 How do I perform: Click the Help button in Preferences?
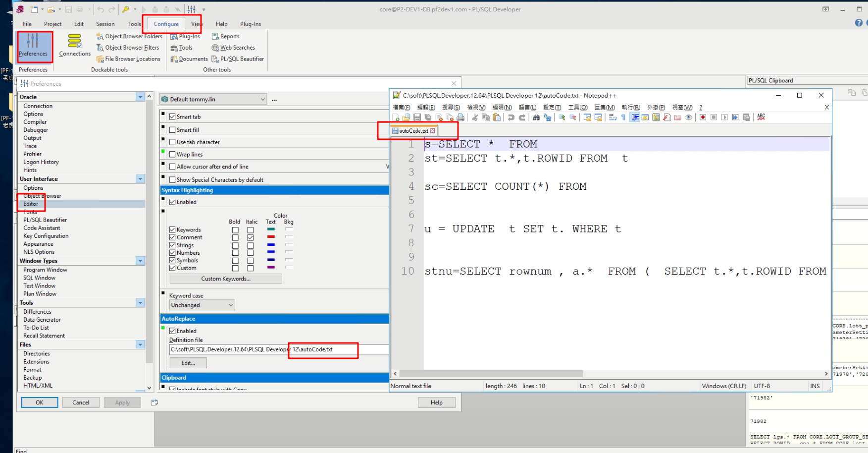pos(437,402)
